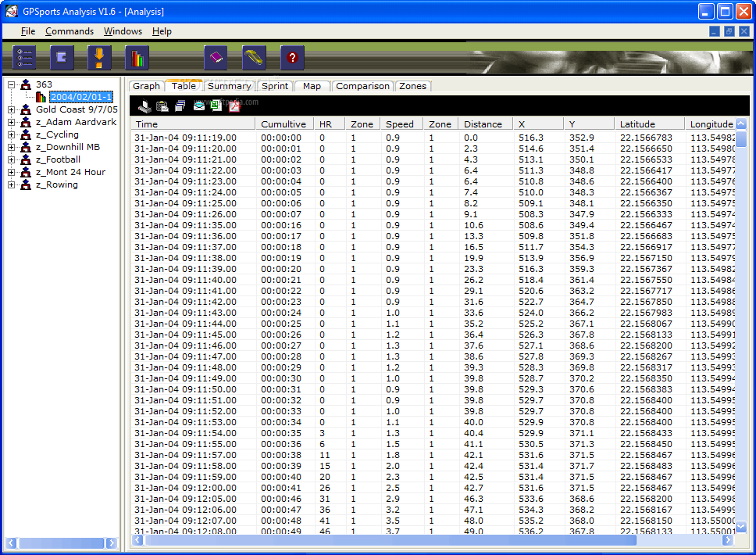Screen dimensions: 756x555
Task: Click the list options toolbar icon
Action: pyautogui.click(x=24, y=58)
